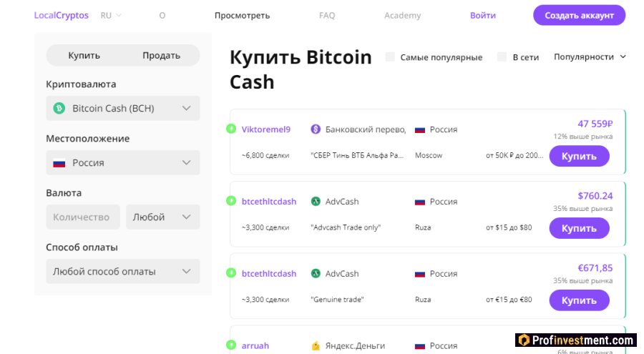Click the "Genuine trade" description

337,300
